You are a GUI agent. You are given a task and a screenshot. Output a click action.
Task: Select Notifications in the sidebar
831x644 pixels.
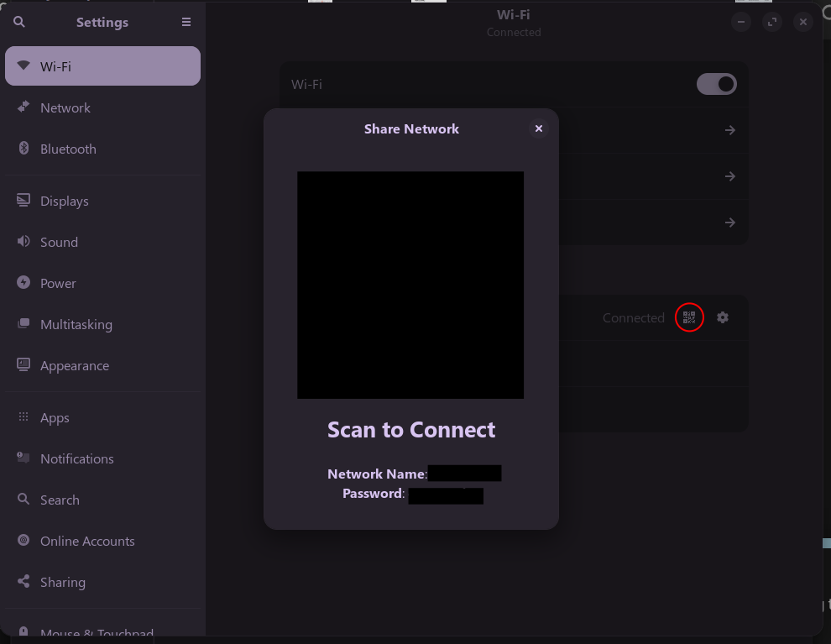76,458
